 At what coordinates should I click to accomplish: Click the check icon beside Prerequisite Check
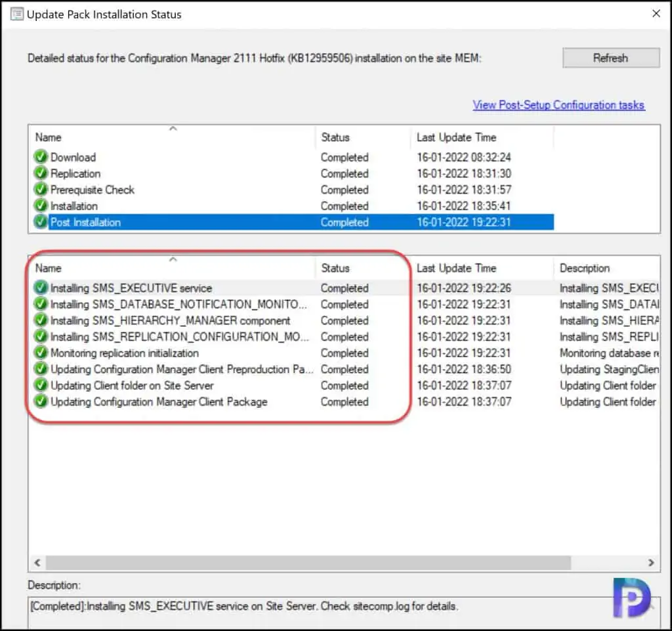tap(41, 190)
